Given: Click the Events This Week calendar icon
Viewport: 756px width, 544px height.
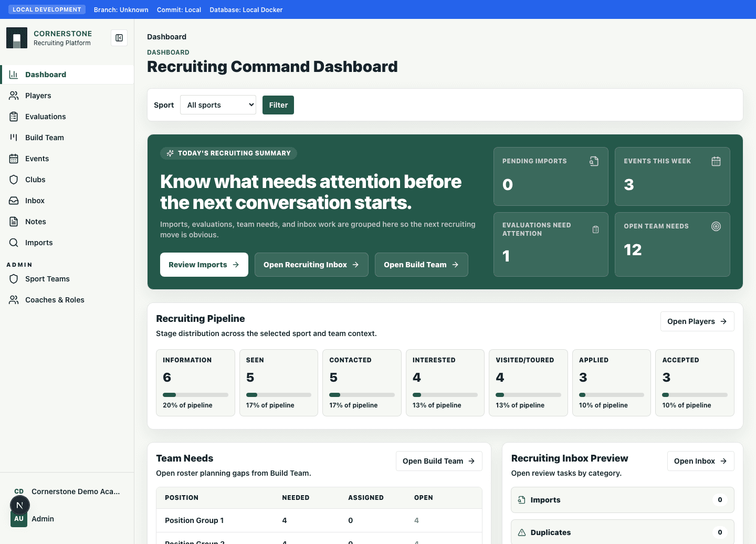Looking at the screenshot, I should coord(716,161).
